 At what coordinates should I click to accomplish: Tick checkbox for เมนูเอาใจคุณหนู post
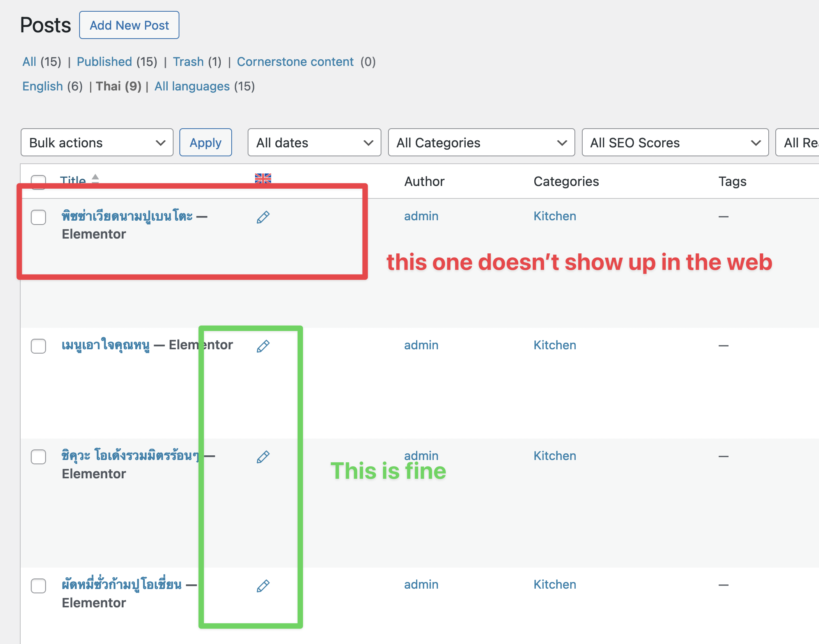coord(39,346)
